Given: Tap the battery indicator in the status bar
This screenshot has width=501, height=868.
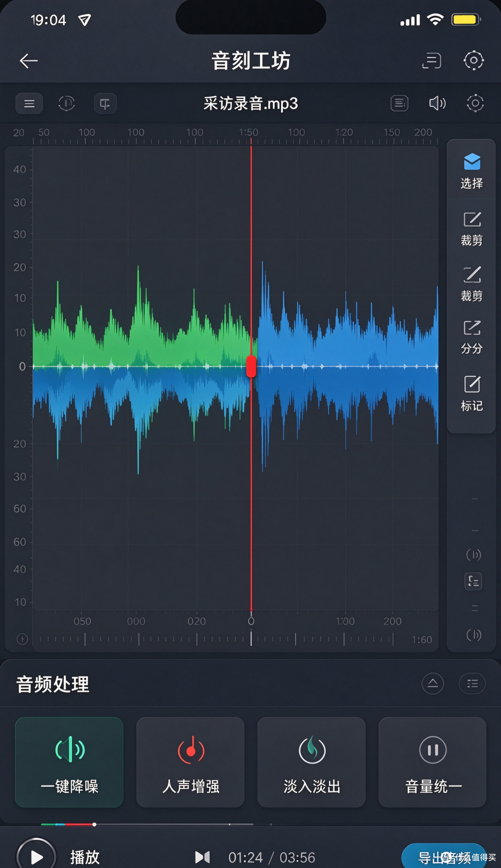Looking at the screenshot, I should [x=467, y=19].
